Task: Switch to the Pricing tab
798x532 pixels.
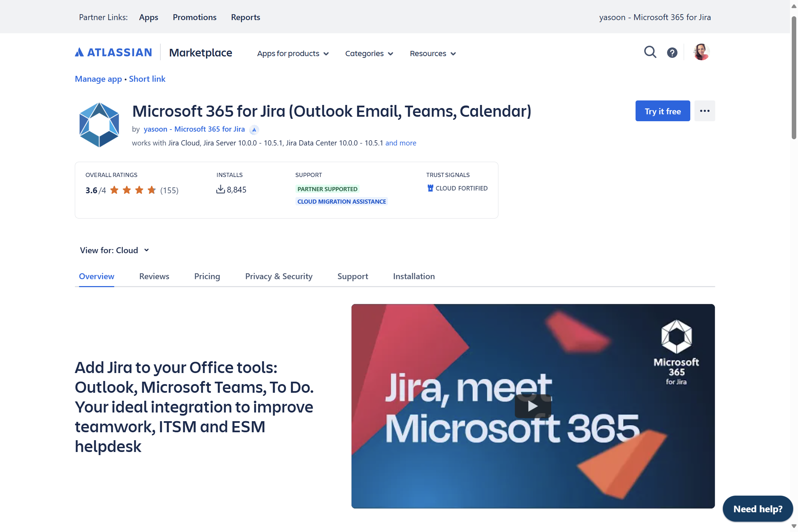Action: tap(207, 276)
